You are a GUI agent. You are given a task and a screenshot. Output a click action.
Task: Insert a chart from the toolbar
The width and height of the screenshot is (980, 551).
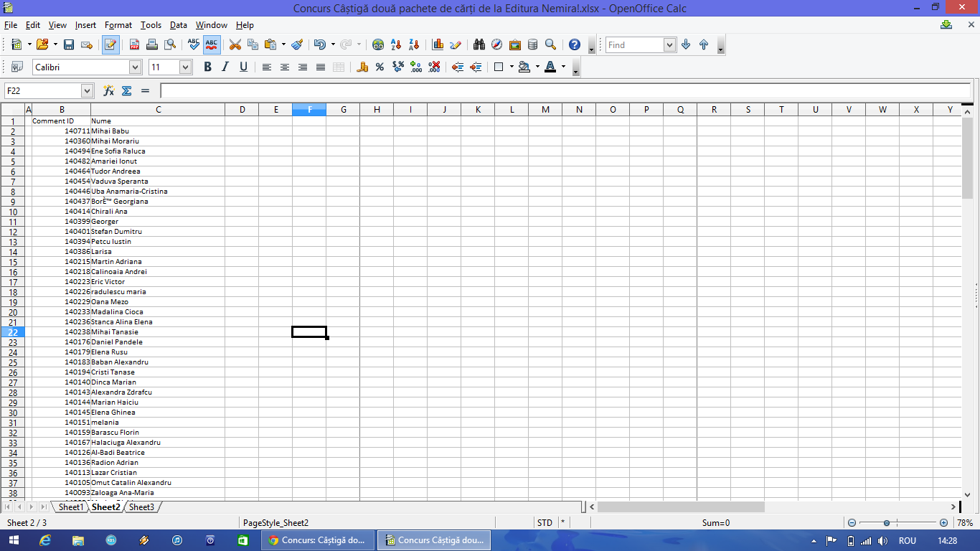pos(438,44)
